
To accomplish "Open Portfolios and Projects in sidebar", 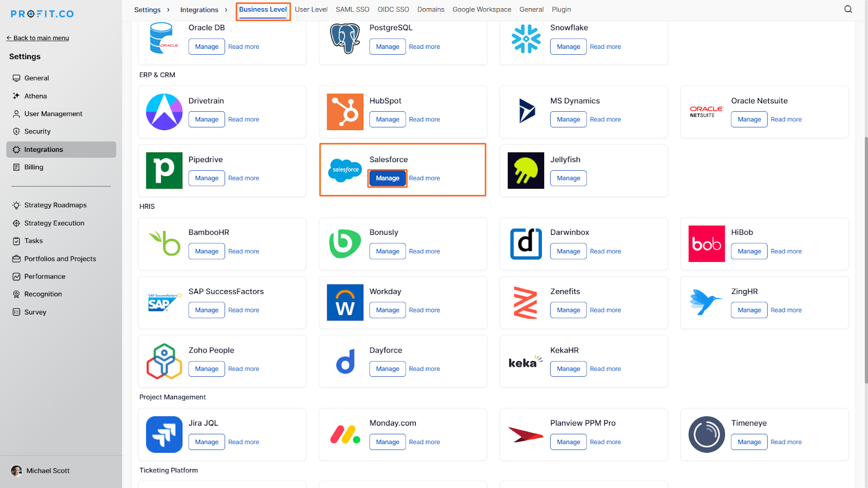I will click(60, 259).
